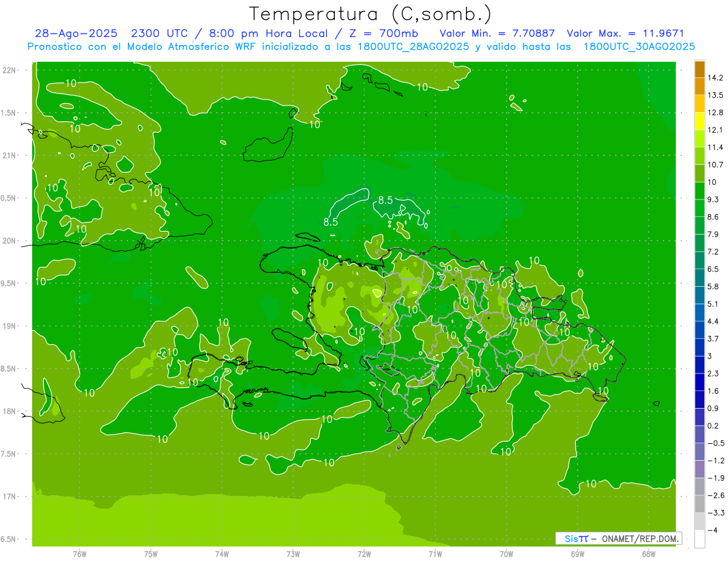This screenshot has height=562, width=728.
Task: Click the '7.2' colorbar label
Action: click(x=713, y=252)
